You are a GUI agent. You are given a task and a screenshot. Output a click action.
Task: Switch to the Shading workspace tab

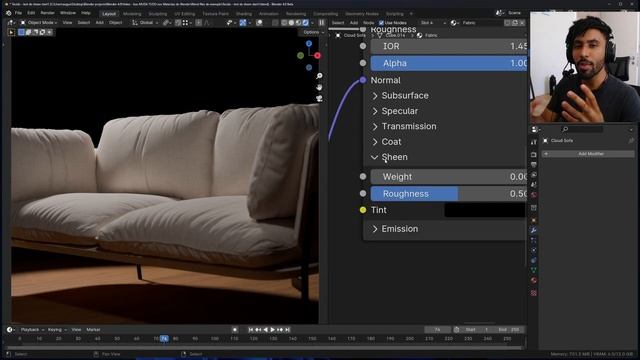point(244,13)
